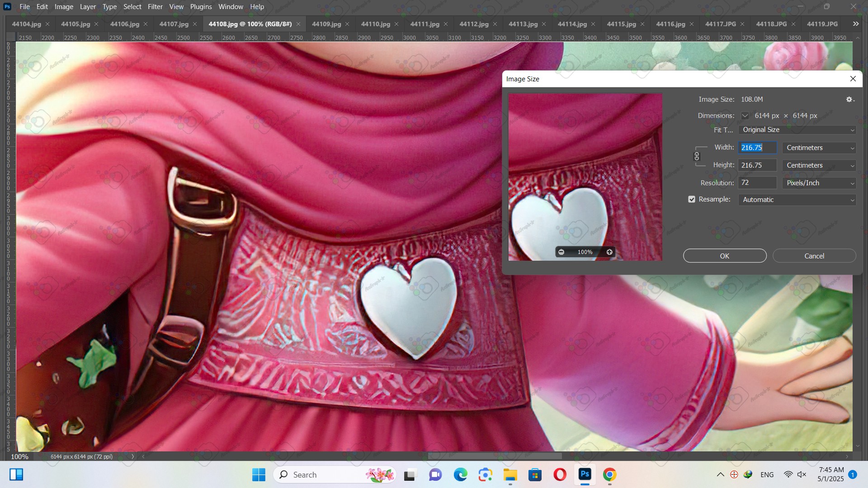Close the 44115.jpg tab
Image resolution: width=868 pixels, height=488 pixels.
(642, 24)
